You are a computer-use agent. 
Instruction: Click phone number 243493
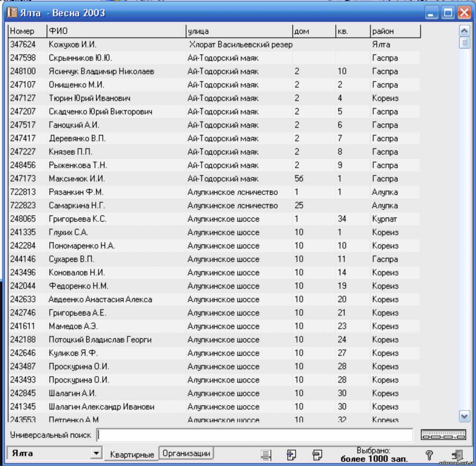tap(23, 380)
